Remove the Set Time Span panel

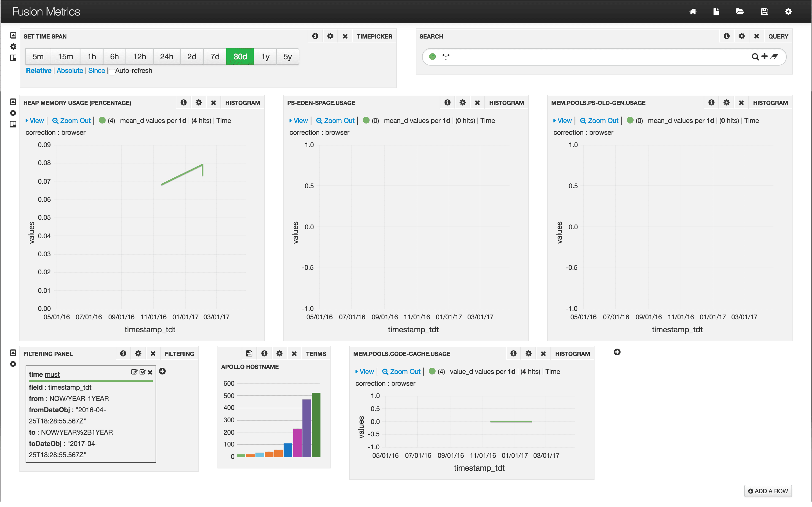click(x=345, y=36)
